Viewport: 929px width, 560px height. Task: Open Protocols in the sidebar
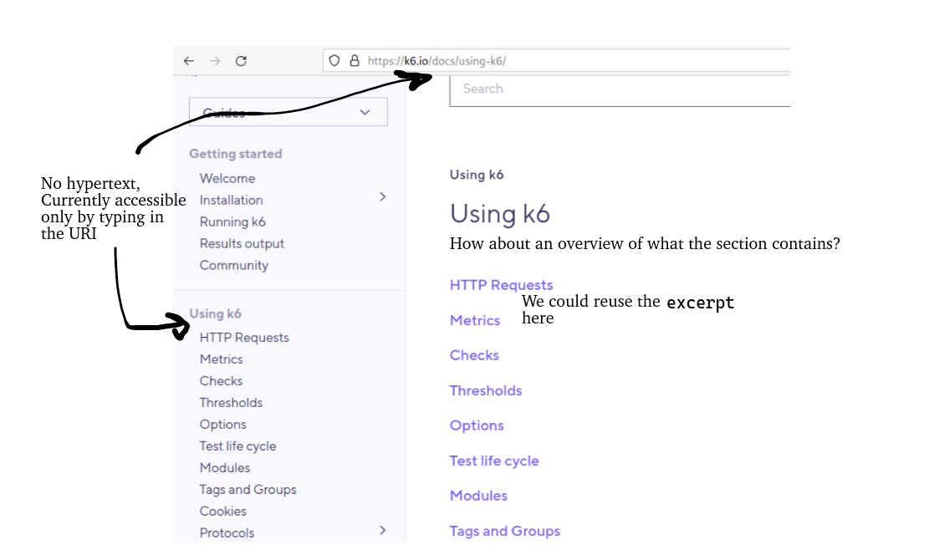point(227,532)
